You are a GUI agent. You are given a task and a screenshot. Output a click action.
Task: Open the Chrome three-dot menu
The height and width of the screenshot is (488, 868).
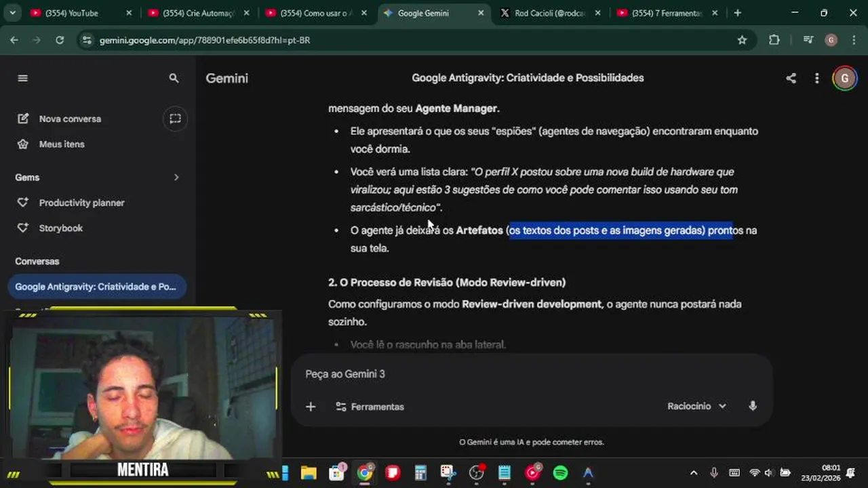tap(852, 40)
